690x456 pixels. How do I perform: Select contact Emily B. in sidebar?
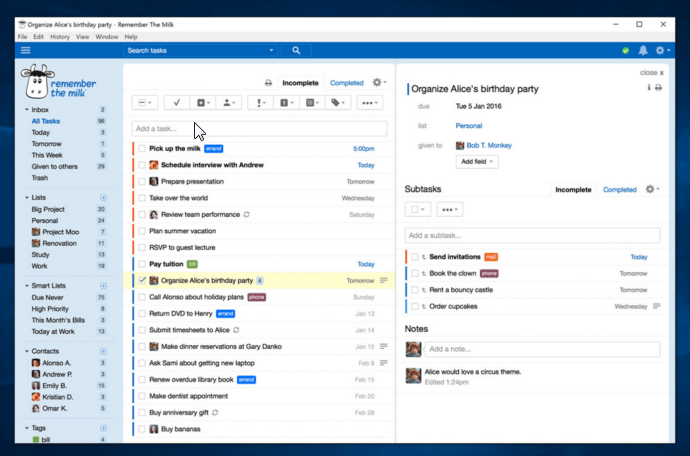tap(55, 386)
